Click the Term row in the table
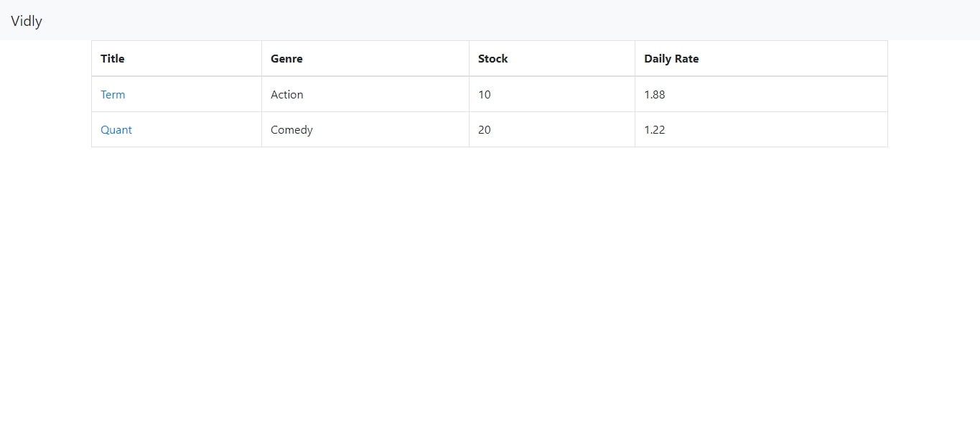Image resolution: width=980 pixels, height=447 pixels. (x=490, y=94)
